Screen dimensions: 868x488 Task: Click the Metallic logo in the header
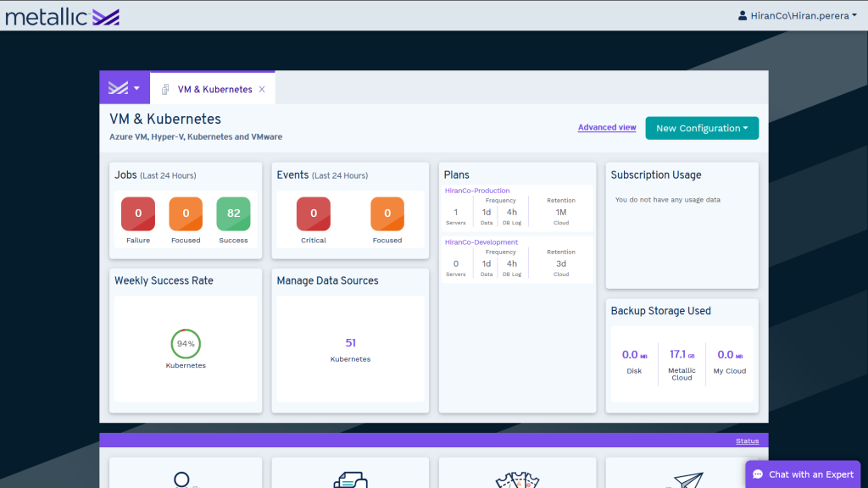click(62, 17)
